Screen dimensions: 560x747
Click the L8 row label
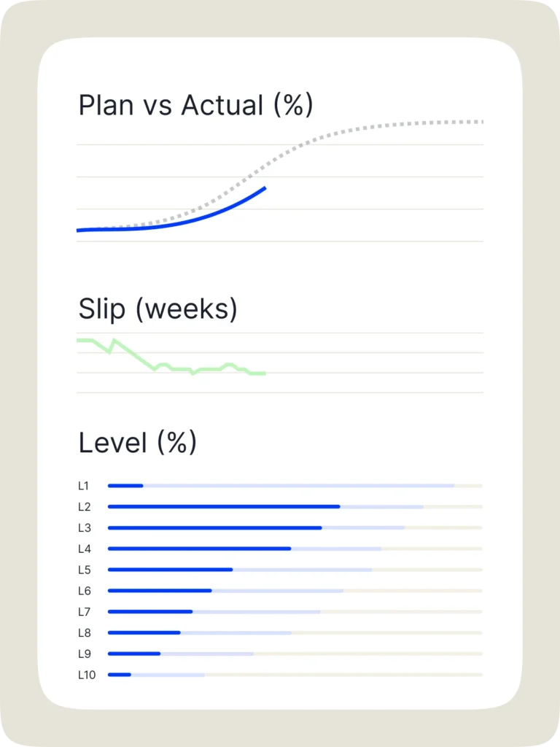(x=84, y=632)
